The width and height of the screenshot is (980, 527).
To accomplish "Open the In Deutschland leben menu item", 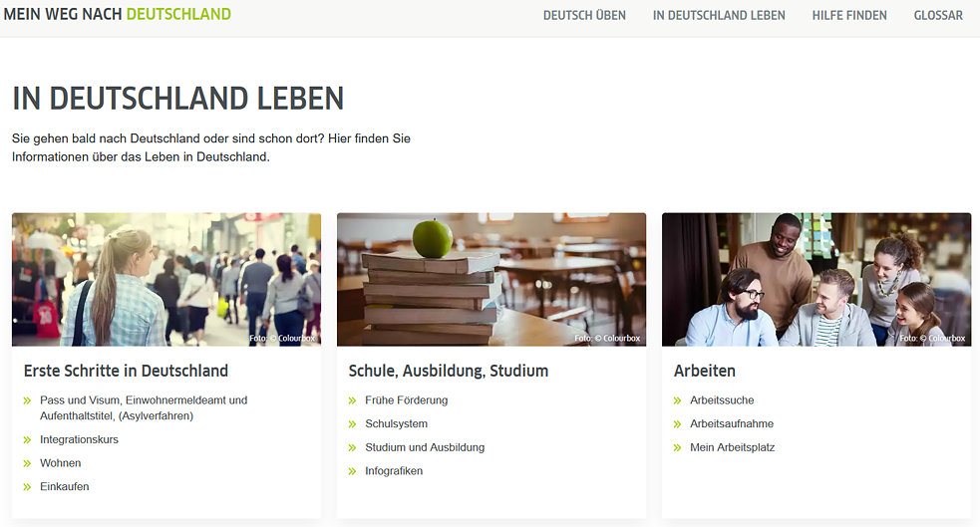I will (x=719, y=16).
